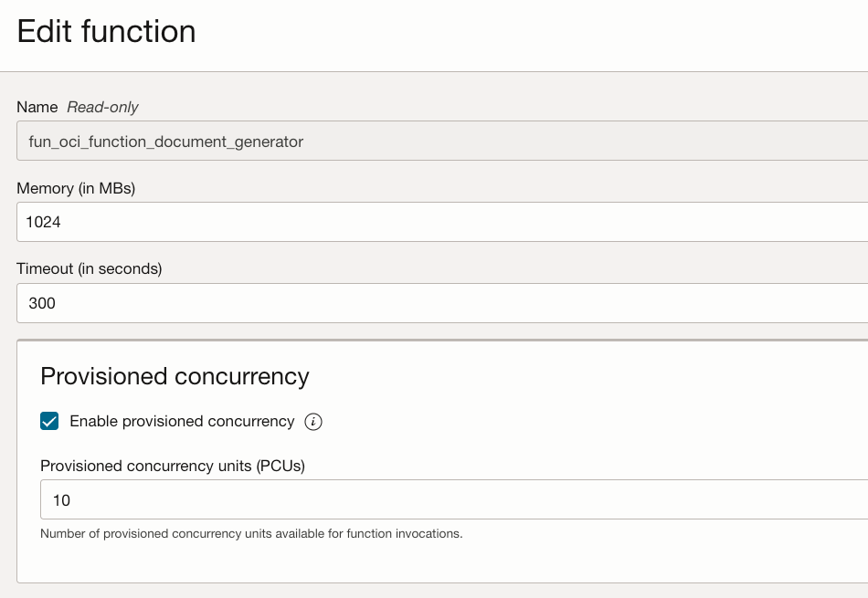Image resolution: width=868 pixels, height=598 pixels.
Task: Place cursor on the 10 PCUs value
Action: (61, 500)
